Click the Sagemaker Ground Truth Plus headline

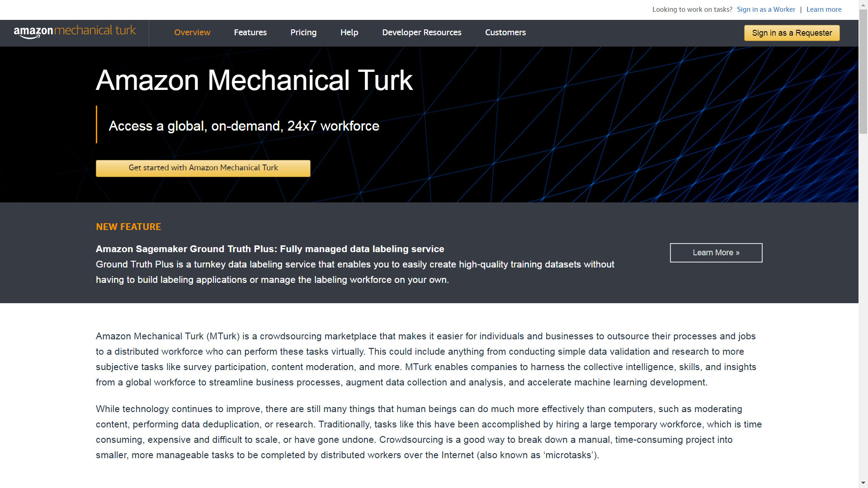tap(270, 249)
